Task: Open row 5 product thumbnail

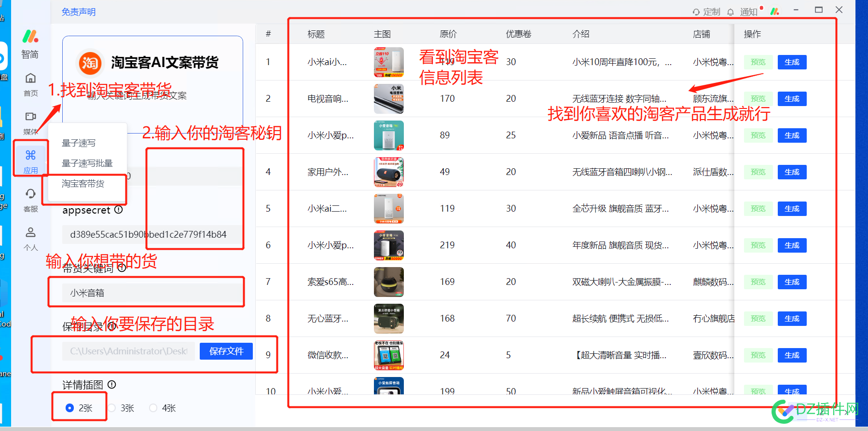Action: tap(389, 209)
